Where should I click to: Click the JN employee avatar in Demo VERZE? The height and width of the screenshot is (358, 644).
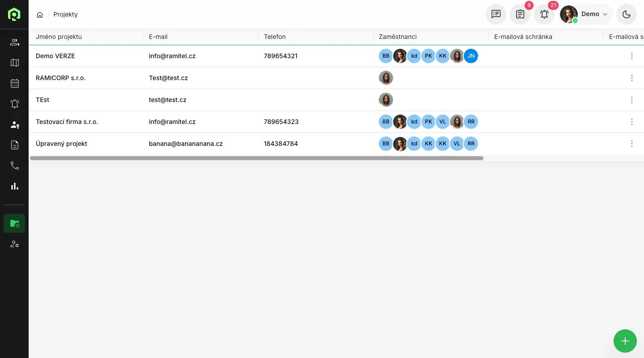click(471, 56)
